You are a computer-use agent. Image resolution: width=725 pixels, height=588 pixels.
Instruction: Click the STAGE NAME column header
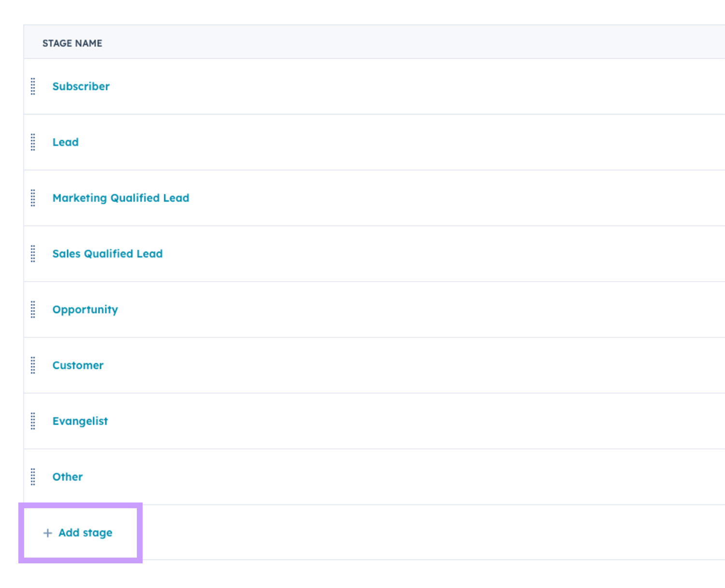tap(72, 43)
